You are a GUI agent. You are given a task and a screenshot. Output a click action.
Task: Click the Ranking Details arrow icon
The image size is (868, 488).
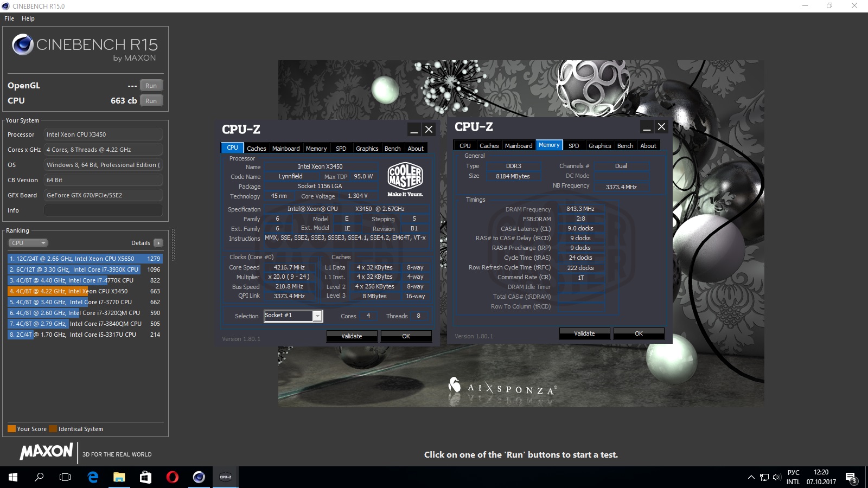click(158, 243)
